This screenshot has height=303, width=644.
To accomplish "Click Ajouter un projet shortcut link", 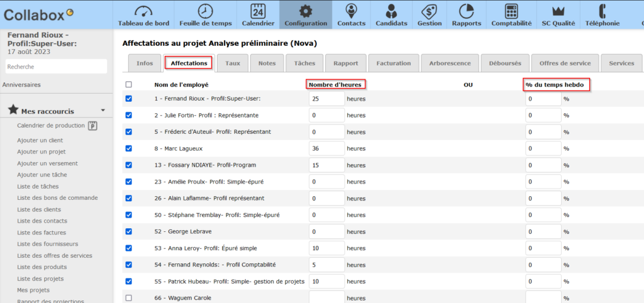I will [x=42, y=151].
